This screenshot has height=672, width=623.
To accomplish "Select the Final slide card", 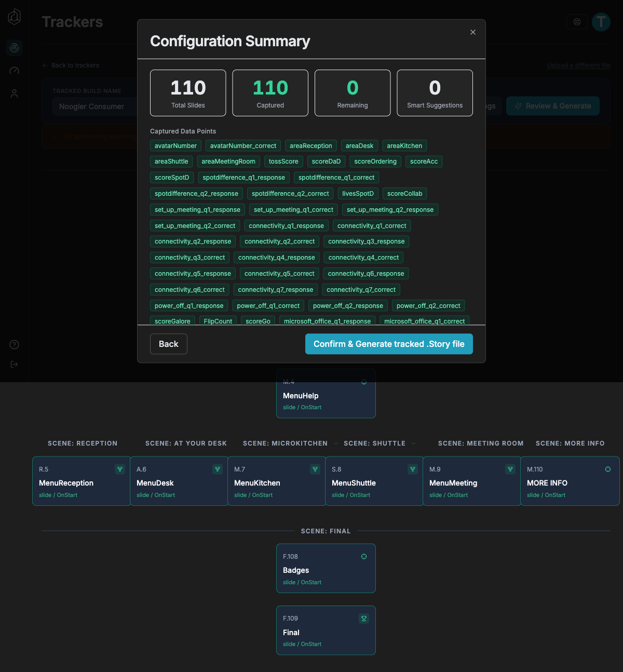I will 326,630.
